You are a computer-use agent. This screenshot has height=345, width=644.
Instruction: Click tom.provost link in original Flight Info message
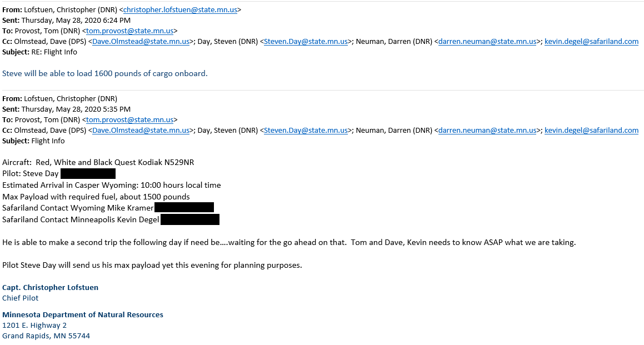[129, 119]
